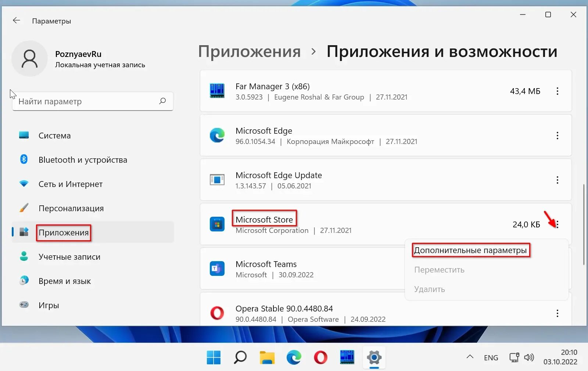Image resolution: width=588 pixels, height=371 pixels.
Task: Toggle the three-dot menu for Microsoft Store
Action: tap(557, 224)
